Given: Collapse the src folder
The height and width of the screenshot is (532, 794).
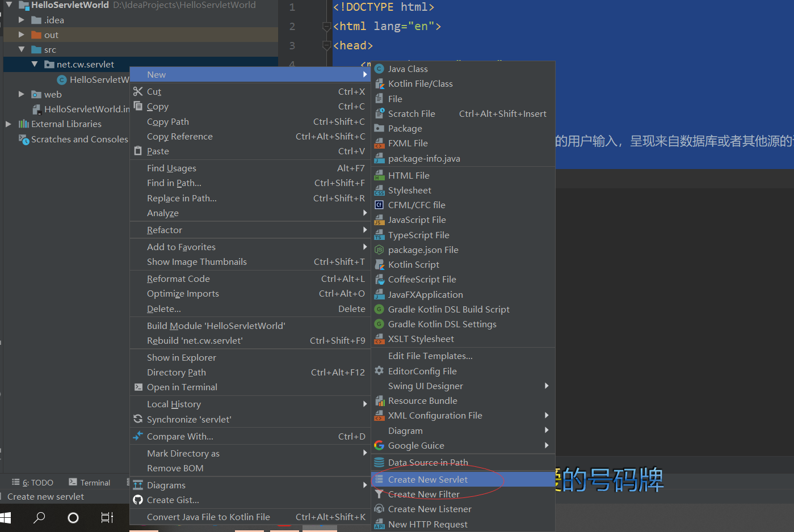Looking at the screenshot, I should tap(22, 49).
